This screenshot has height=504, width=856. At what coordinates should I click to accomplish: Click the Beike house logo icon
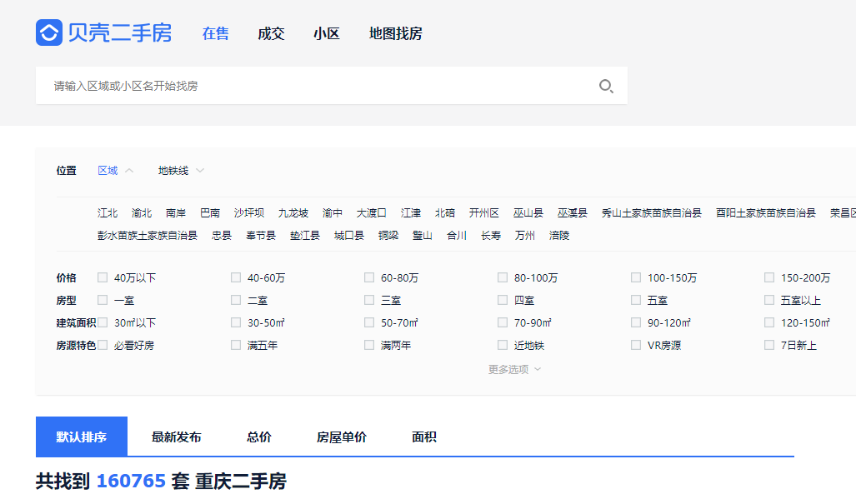click(x=49, y=33)
